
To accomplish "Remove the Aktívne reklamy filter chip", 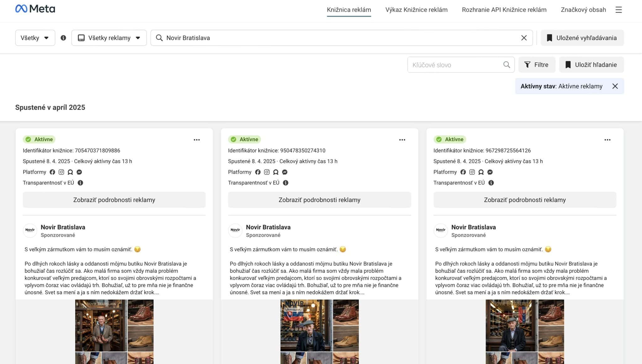I will [x=615, y=86].
